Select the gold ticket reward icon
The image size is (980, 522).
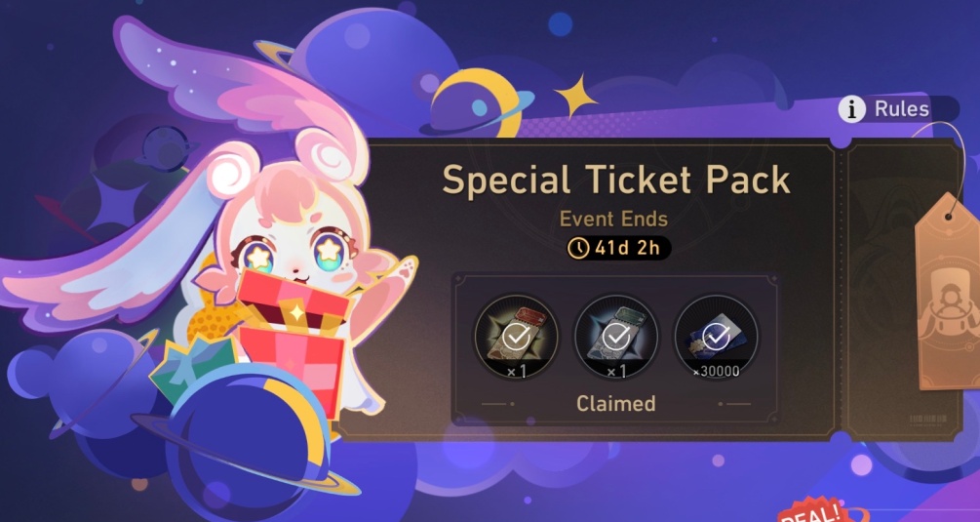[x=516, y=338]
